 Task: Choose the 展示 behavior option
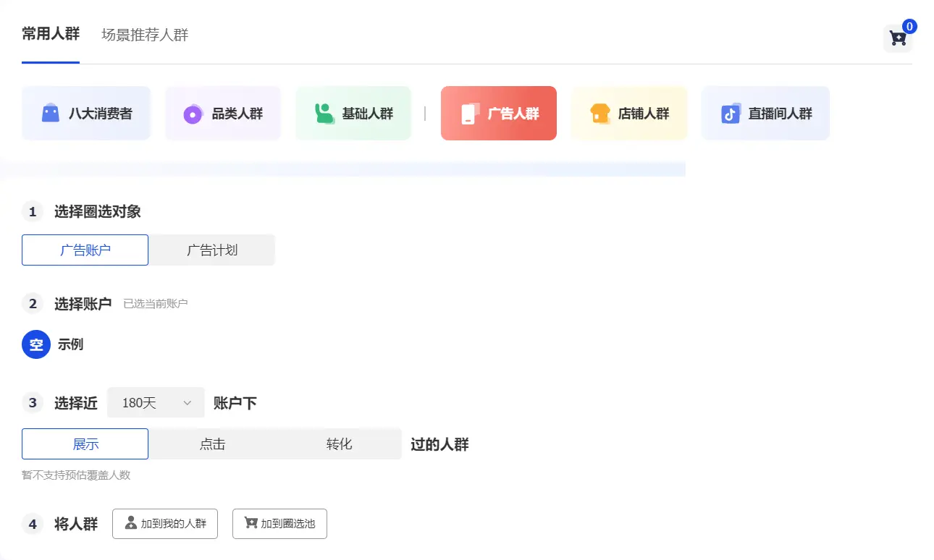(x=85, y=444)
